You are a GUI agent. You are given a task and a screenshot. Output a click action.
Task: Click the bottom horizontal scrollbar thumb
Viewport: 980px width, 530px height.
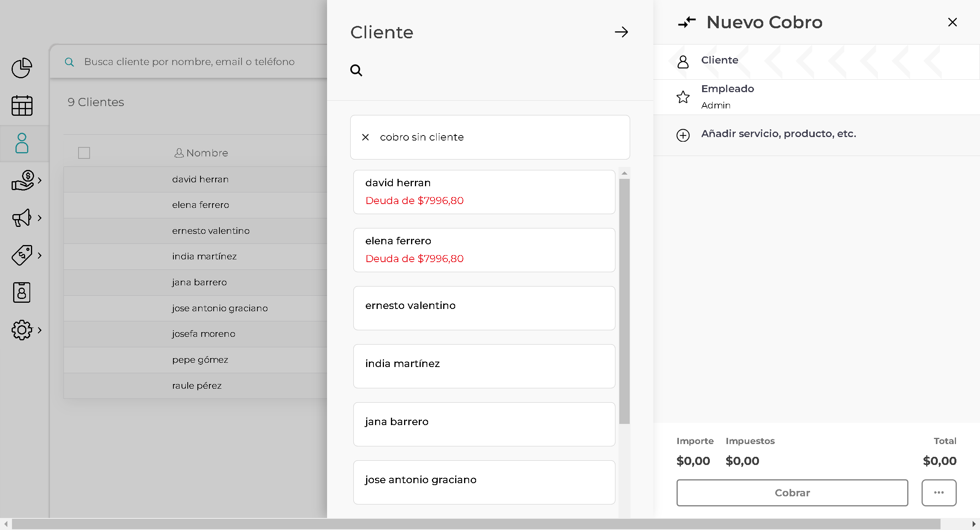click(476, 524)
